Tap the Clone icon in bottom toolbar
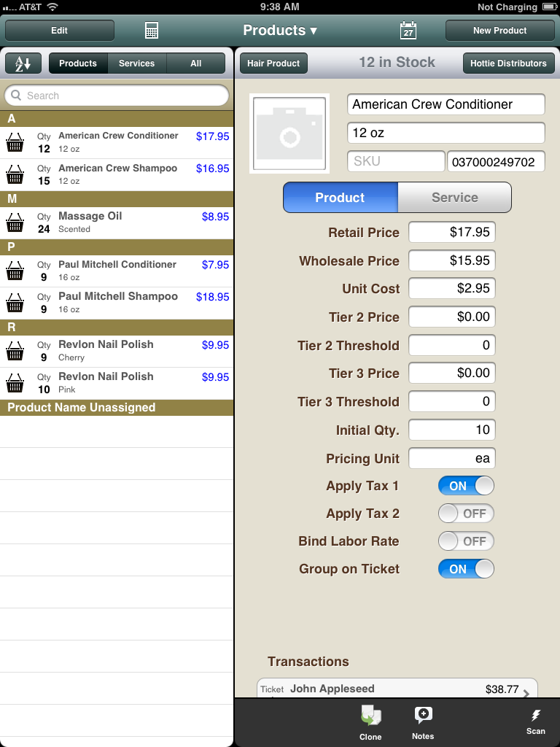The height and width of the screenshot is (747, 560). (370, 723)
